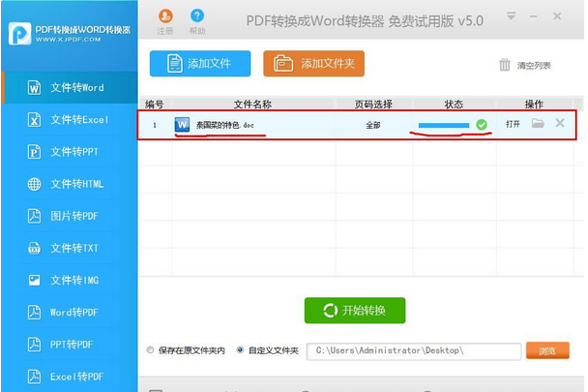Close the converter window
The image size is (588, 392).
tap(557, 16)
